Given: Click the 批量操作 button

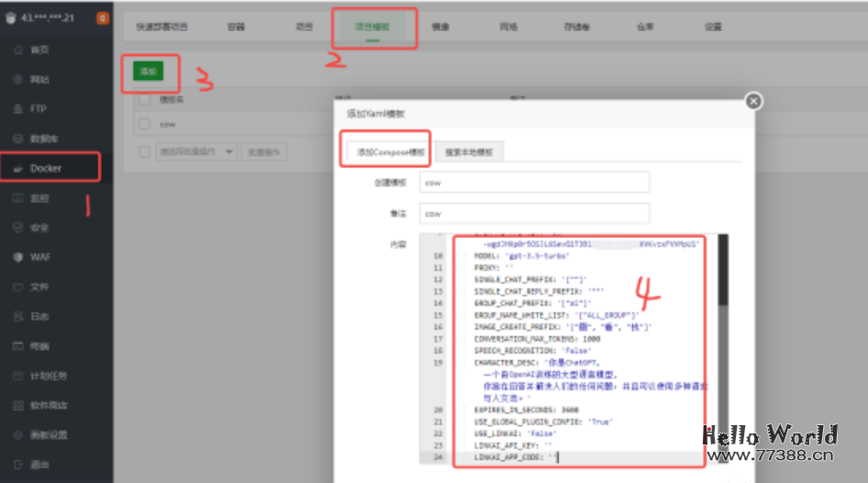Looking at the screenshot, I should (x=264, y=152).
